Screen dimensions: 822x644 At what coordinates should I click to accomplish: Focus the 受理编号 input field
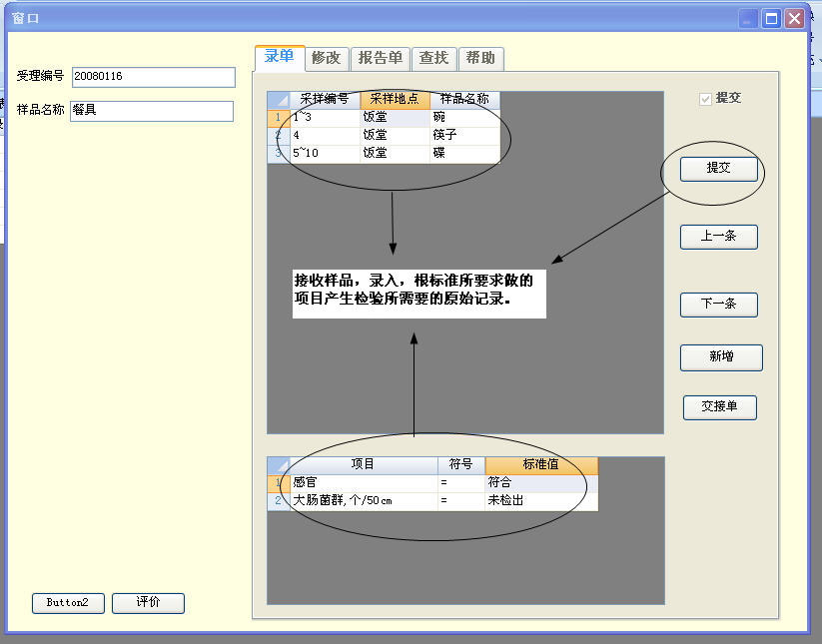pos(153,77)
